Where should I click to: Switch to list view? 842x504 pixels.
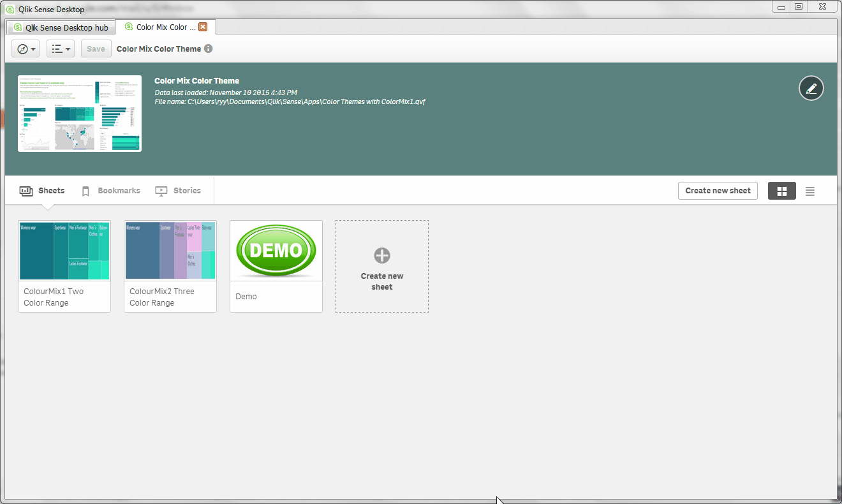click(x=810, y=191)
